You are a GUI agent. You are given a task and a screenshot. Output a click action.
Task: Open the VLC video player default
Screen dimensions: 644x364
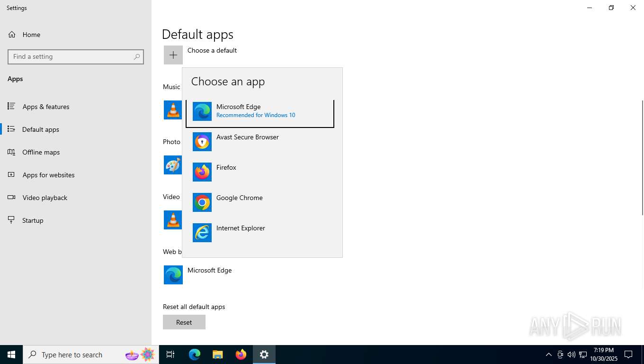pyautogui.click(x=173, y=220)
